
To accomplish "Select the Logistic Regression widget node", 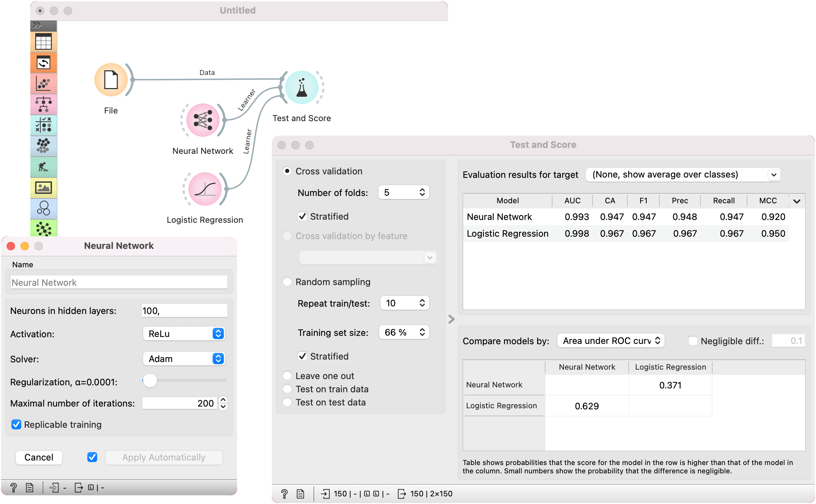I will coord(205,189).
